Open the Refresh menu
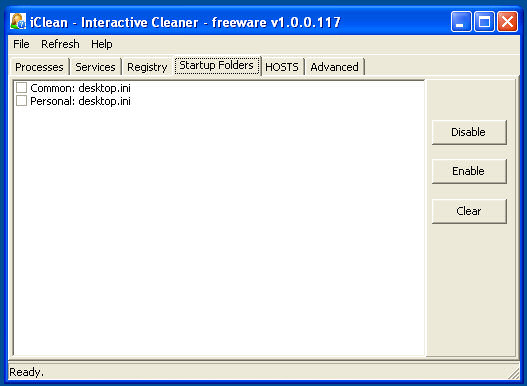 [x=60, y=44]
